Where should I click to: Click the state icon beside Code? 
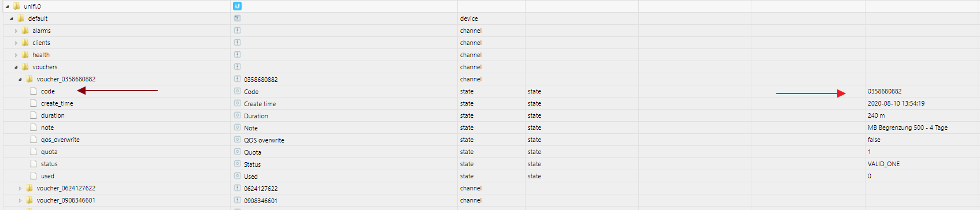coord(237,91)
